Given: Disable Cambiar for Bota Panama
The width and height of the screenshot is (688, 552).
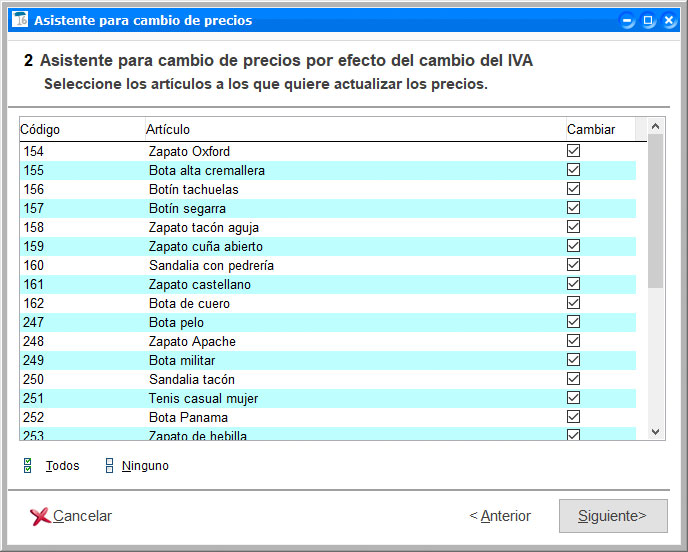Looking at the screenshot, I should (573, 417).
